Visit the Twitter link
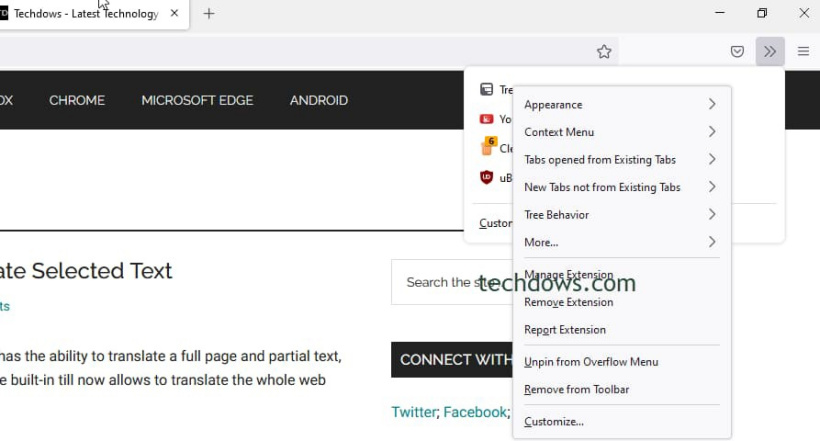Viewport: 820px width, 441px height. point(413,412)
